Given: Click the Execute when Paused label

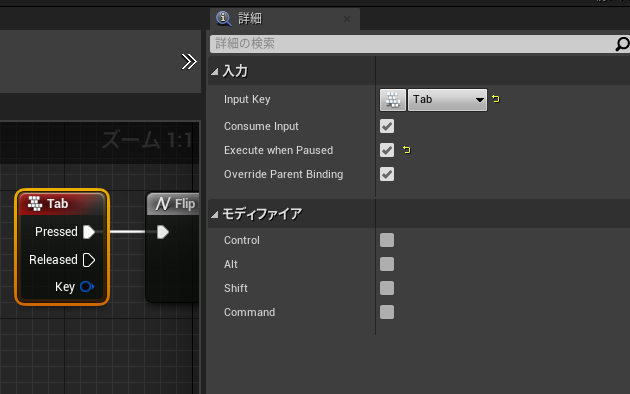Looking at the screenshot, I should pos(278,150).
